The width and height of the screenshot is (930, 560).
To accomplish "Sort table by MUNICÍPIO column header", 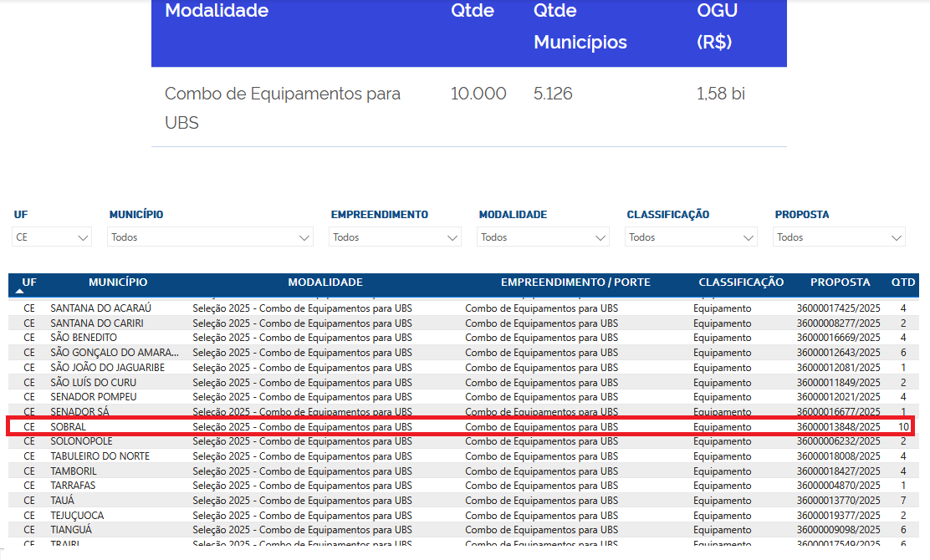I will (118, 283).
